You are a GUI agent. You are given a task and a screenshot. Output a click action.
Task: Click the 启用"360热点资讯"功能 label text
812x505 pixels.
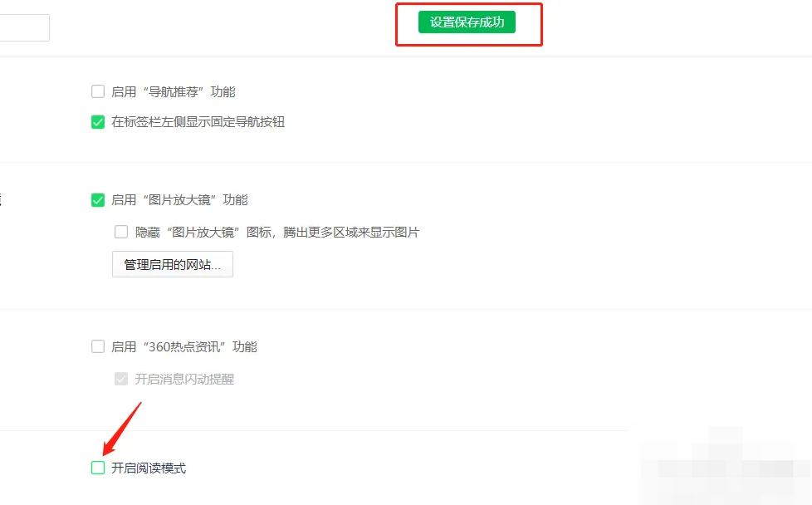(184, 347)
